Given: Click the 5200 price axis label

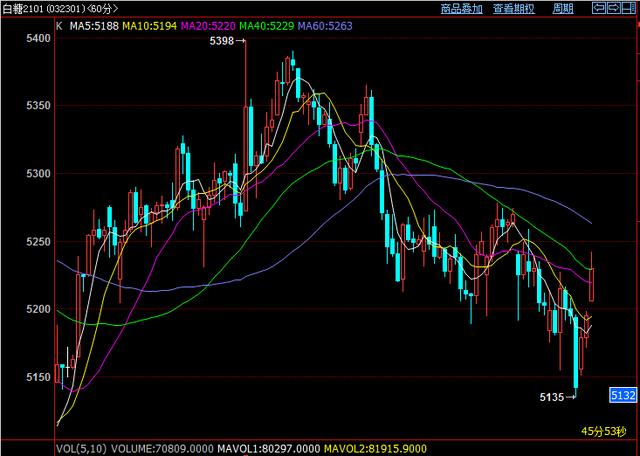Looking at the screenshot, I should tap(37, 309).
